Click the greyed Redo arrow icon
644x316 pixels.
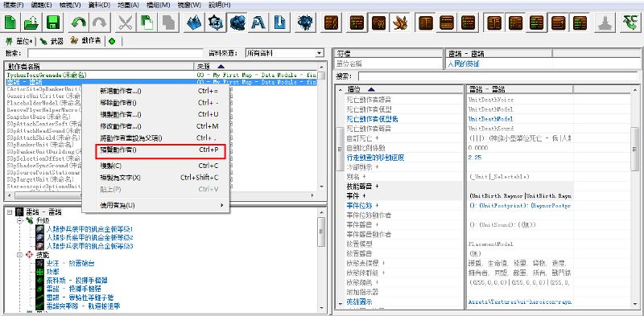pyautogui.click(x=99, y=22)
